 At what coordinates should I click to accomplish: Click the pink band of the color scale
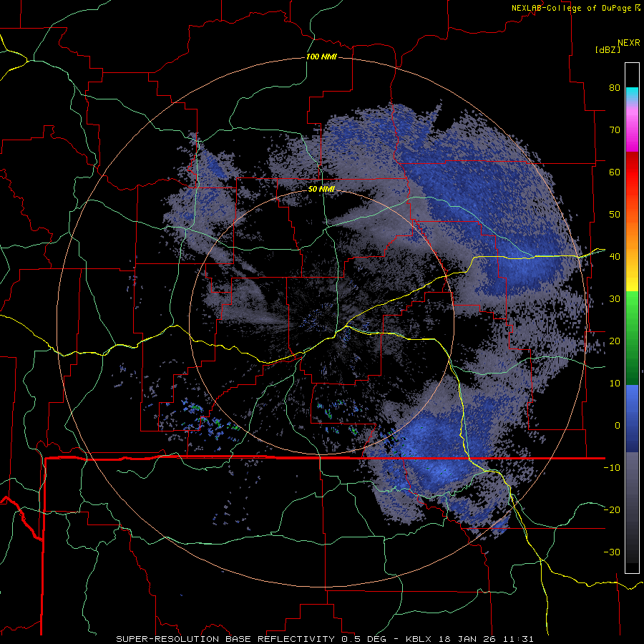pyautogui.click(x=632, y=127)
